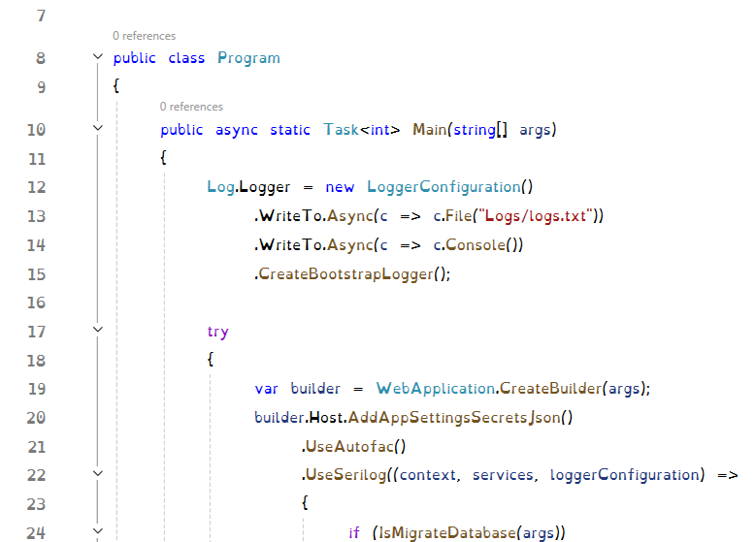756x542 pixels.
Task: Click 'Log' identifier on line 12
Action: 221,187
